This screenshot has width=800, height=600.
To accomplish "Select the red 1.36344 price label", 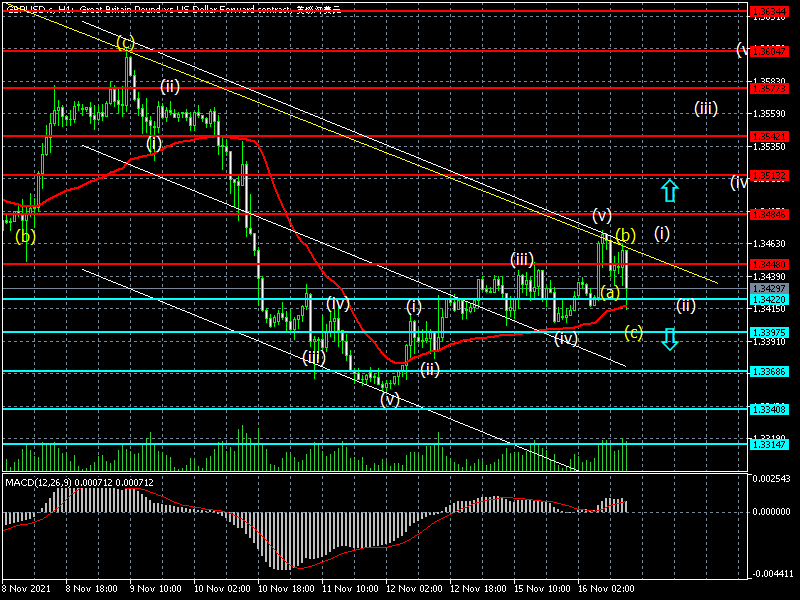I will click(769, 11).
